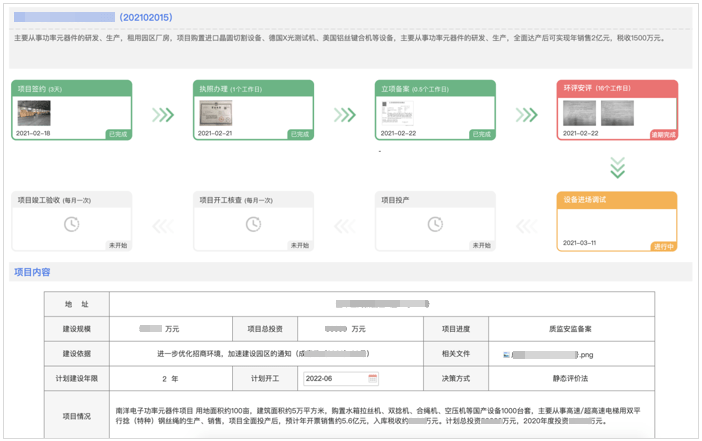The width and height of the screenshot is (702, 441).
Task: Click the clock icon in 项目投产 card
Action: tap(435, 224)
